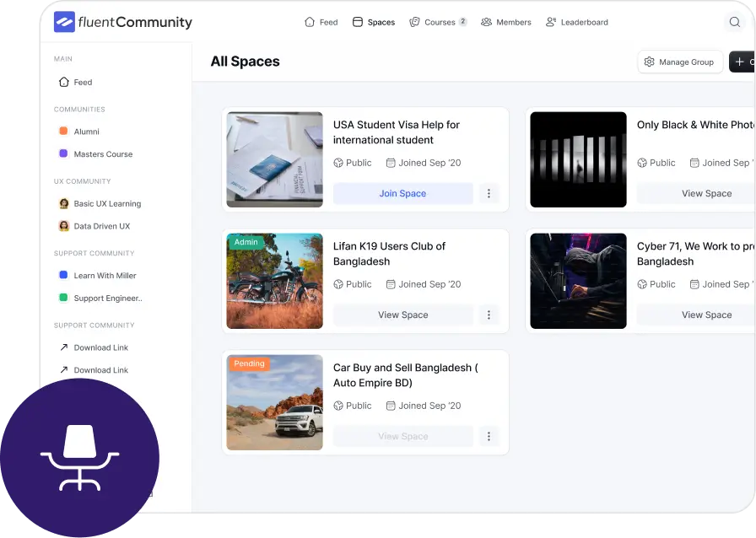Click the search icon at top right
756x538 pixels.
point(735,22)
